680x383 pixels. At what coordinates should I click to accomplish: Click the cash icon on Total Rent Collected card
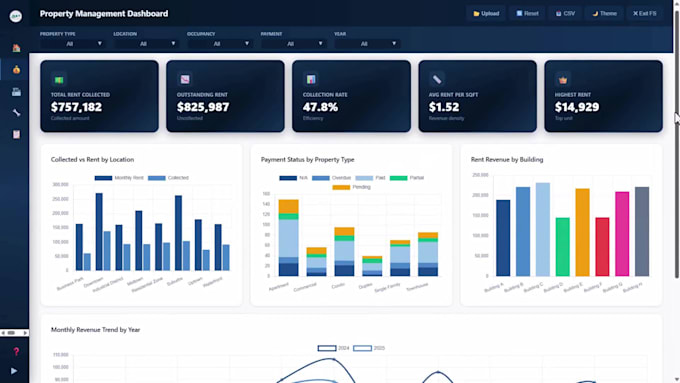(59, 79)
